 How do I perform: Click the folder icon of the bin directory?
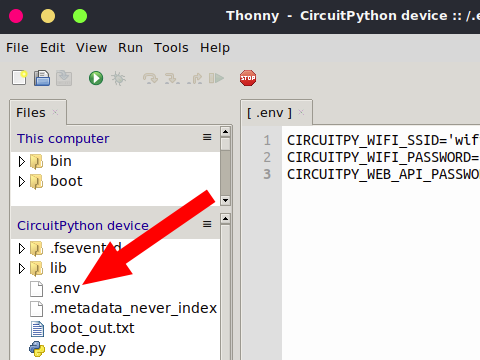click(x=37, y=162)
